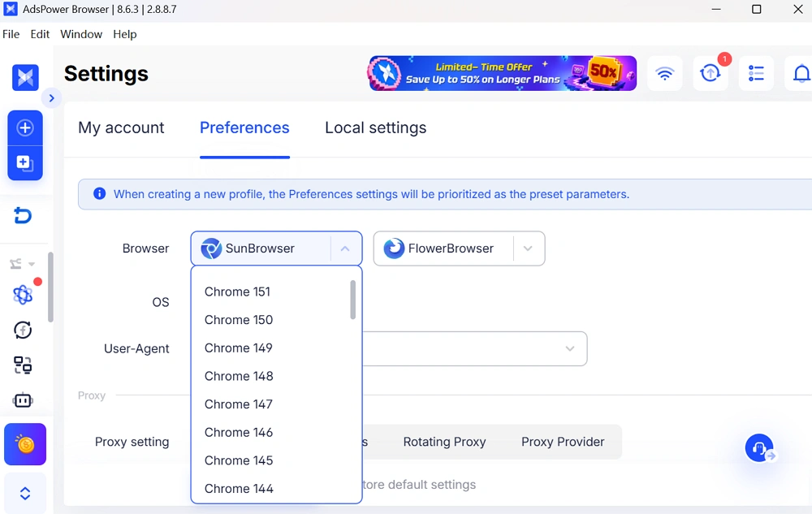Screen dimensions: 812x514
Task: Click the circular Facebook-style sidebar icon
Action: pyautogui.click(x=23, y=330)
